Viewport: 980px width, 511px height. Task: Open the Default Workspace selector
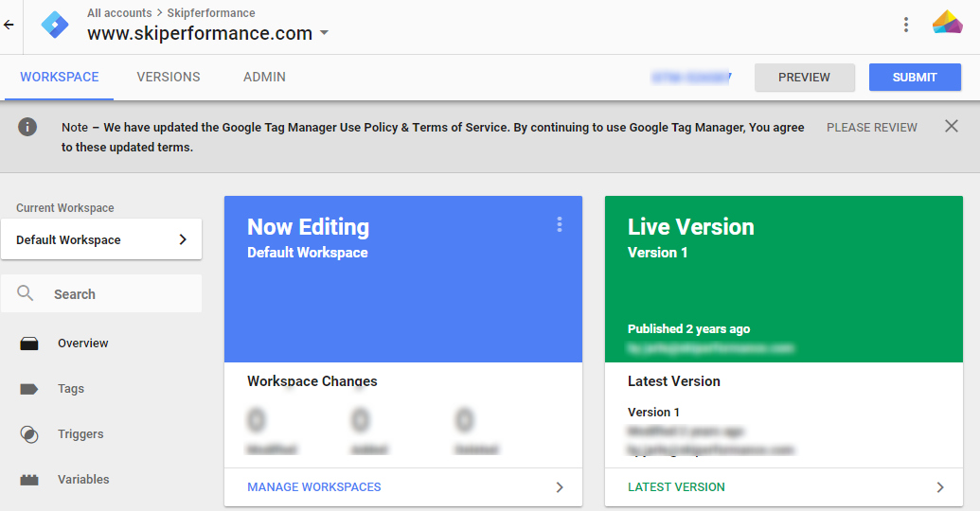[101, 239]
